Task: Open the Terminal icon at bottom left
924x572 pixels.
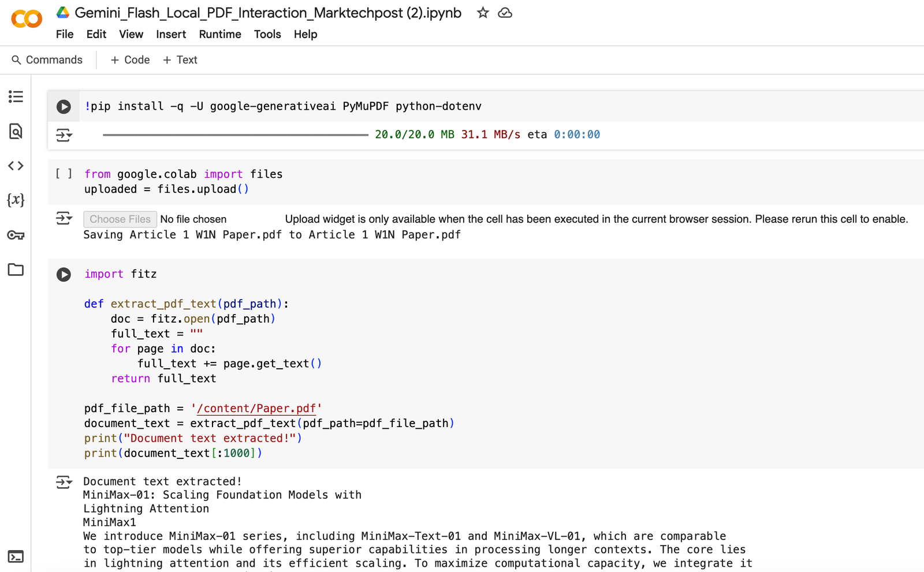Action: coord(16,556)
